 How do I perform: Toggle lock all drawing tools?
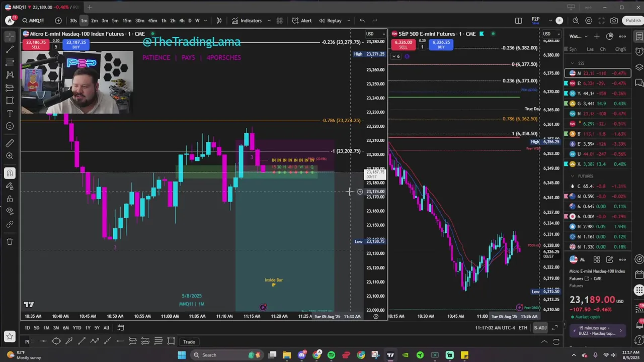coord(10,199)
